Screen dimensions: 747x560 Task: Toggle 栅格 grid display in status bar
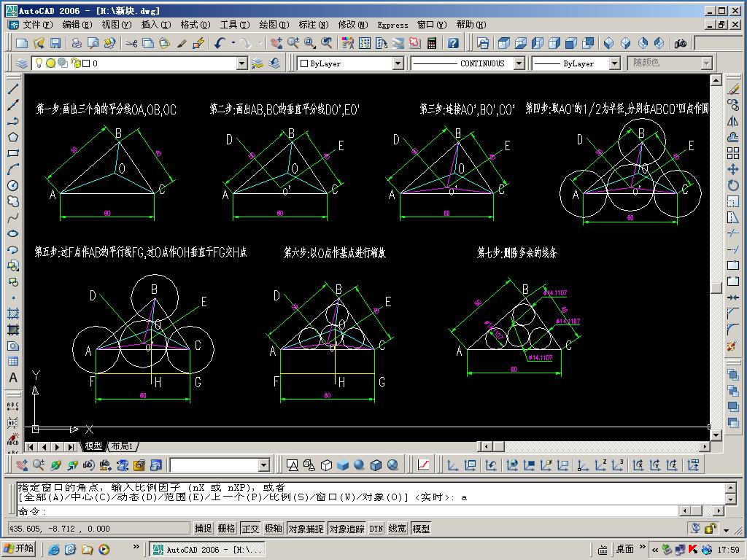[x=226, y=529]
